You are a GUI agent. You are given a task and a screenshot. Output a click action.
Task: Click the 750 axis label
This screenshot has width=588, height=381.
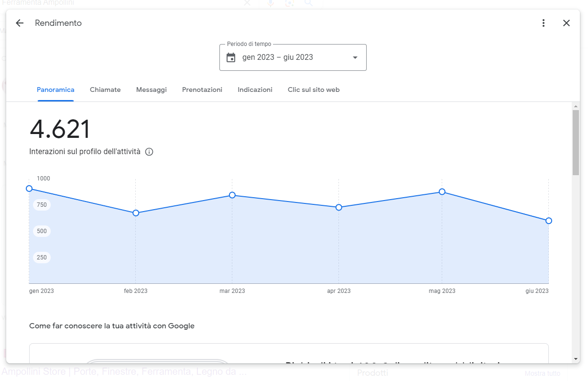[x=42, y=205]
